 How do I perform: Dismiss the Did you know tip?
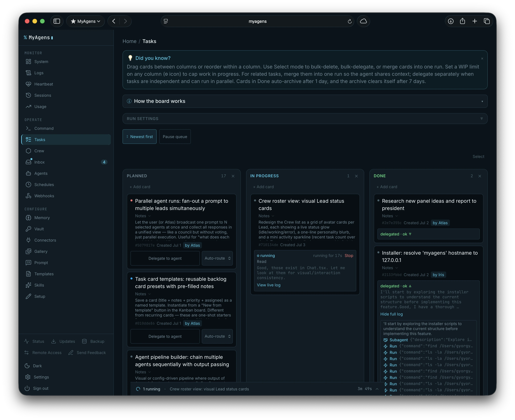click(x=482, y=59)
